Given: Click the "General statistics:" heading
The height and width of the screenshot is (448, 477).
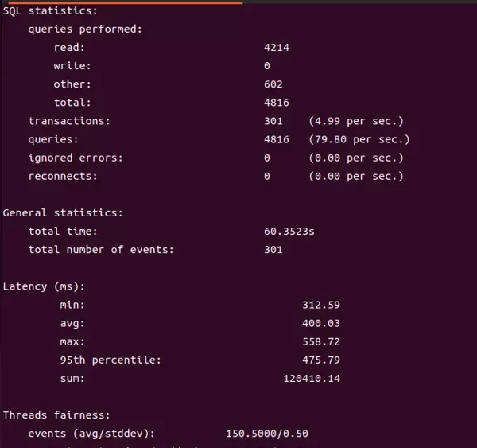Looking at the screenshot, I should point(63,213).
